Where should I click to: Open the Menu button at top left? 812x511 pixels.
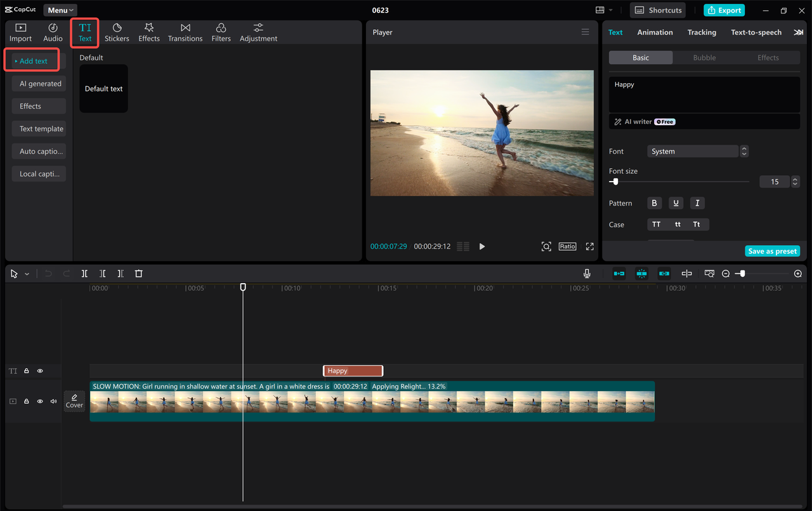pyautogui.click(x=60, y=10)
